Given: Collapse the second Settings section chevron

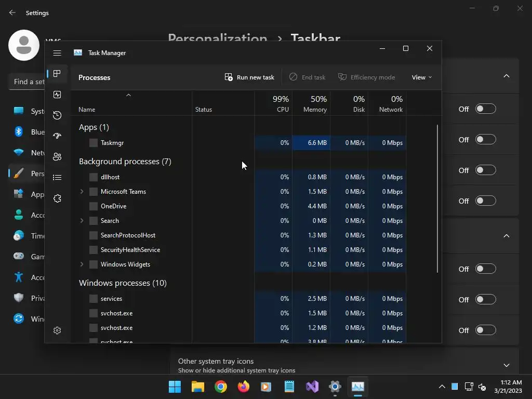Looking at the screenshot, I should pyautogui.click(x=507, y=236).
